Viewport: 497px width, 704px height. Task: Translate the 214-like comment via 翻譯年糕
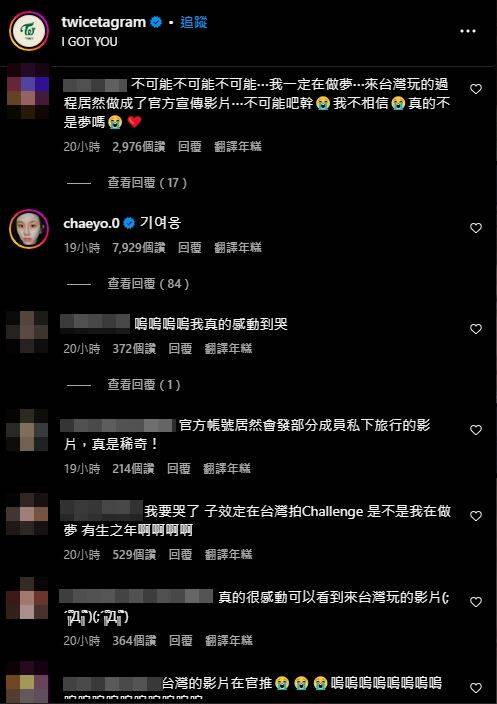tap(226, 469)
